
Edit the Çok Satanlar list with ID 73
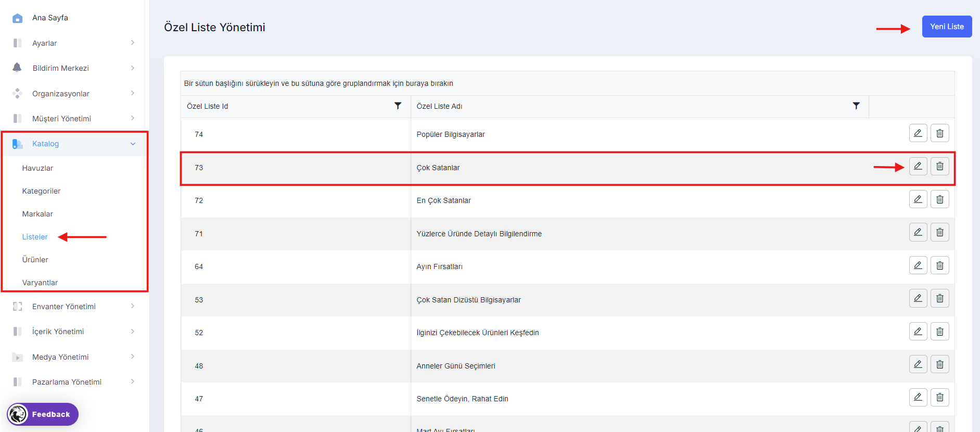(918, 167)
